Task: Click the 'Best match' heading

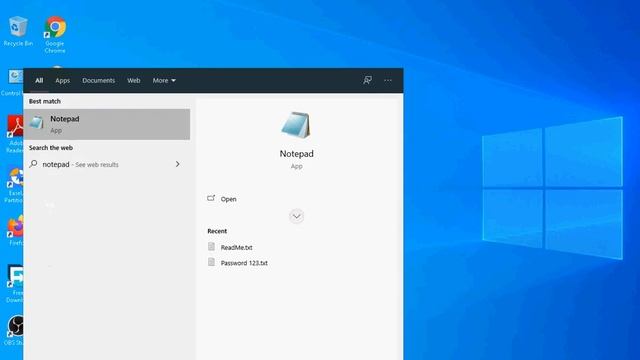Action: coord(44,101)
